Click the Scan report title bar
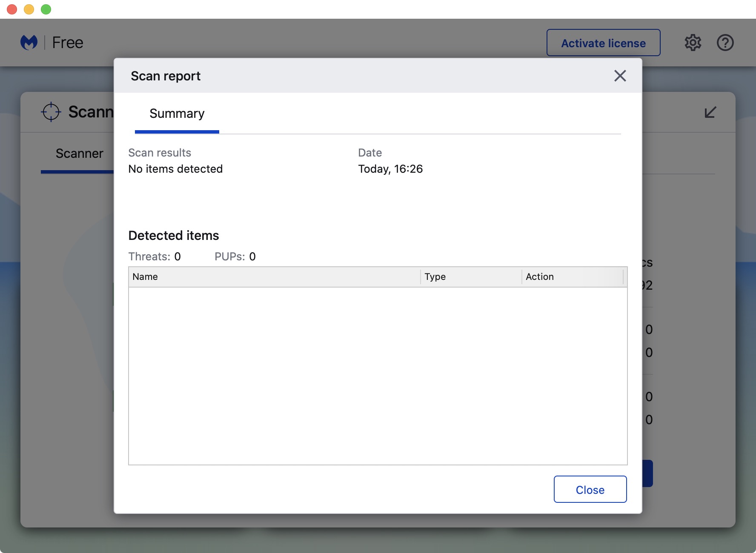 pos(362,76)
